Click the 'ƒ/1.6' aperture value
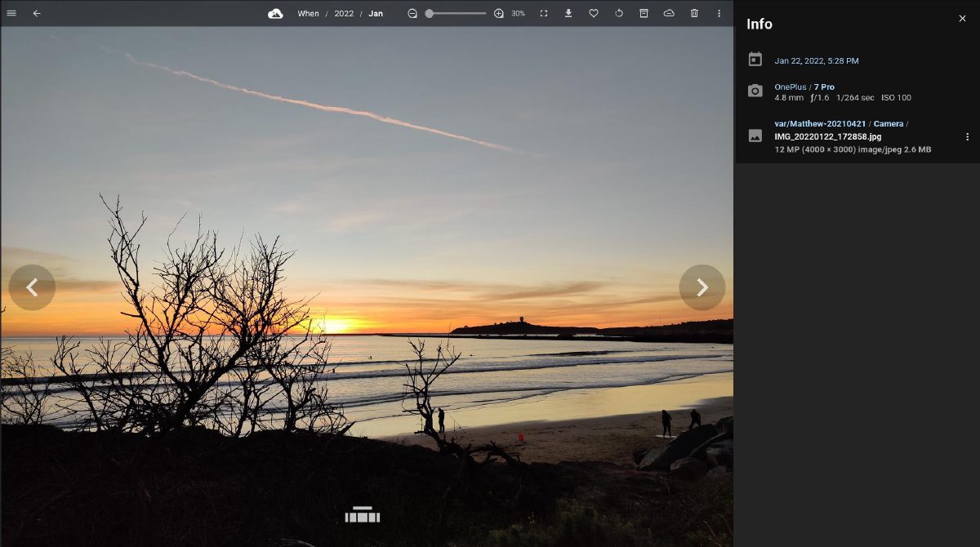 (x=820, y=98)
